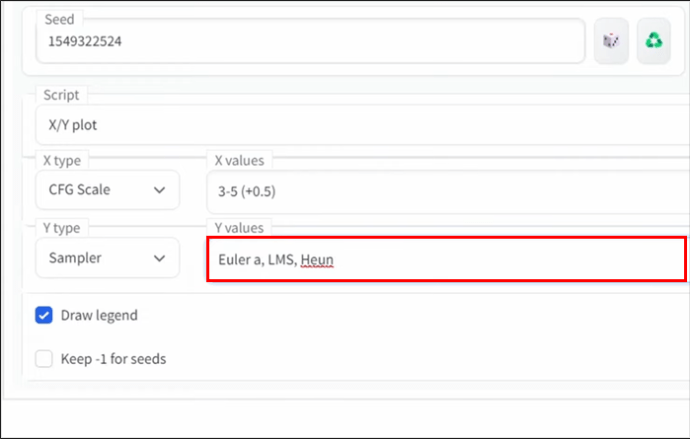Click the Y values label
Viewport: 690px width, 439px height.
(x=238, y=228)
